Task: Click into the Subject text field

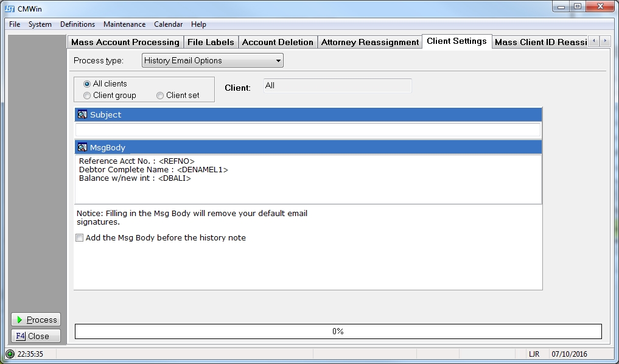Action: point(307,130)
